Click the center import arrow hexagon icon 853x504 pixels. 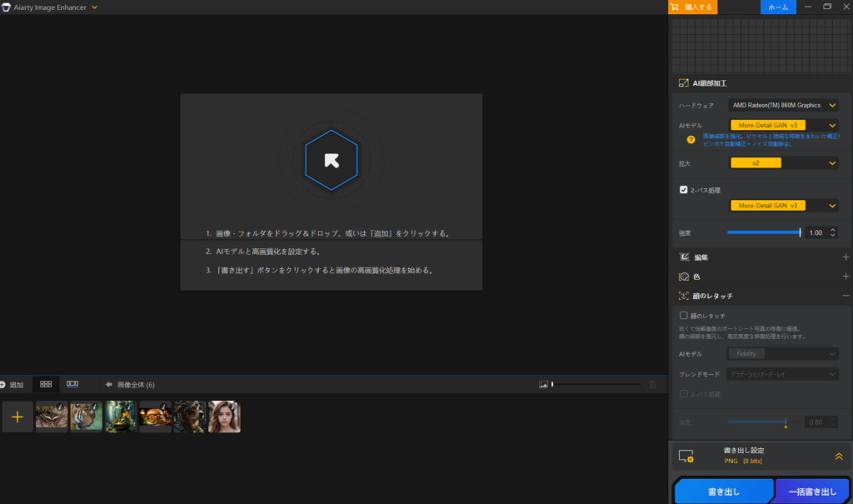pos(332,160)
